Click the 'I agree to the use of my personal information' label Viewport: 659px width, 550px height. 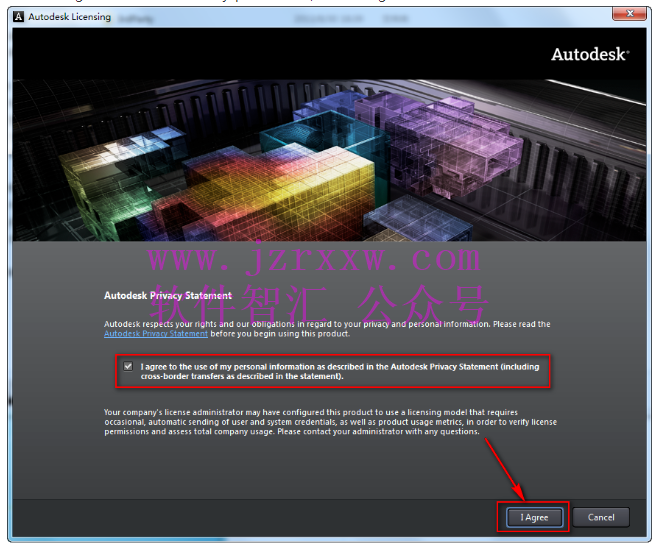(x=340, y=371)
